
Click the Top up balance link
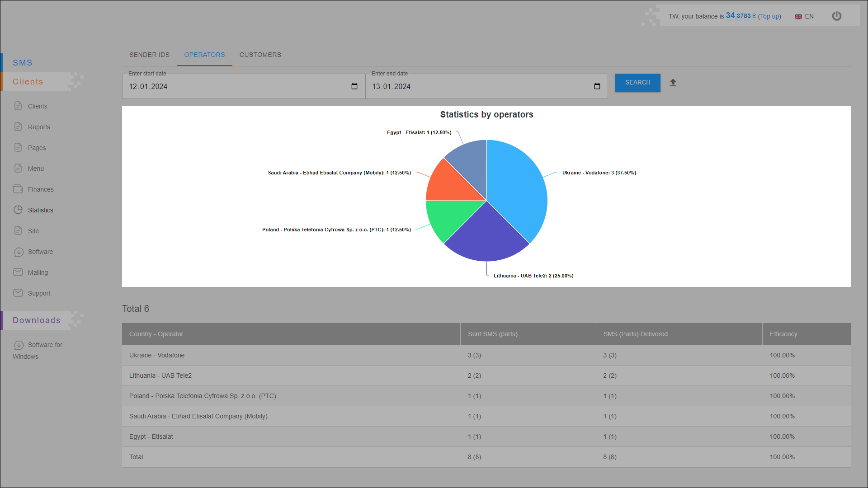(769, 16)
